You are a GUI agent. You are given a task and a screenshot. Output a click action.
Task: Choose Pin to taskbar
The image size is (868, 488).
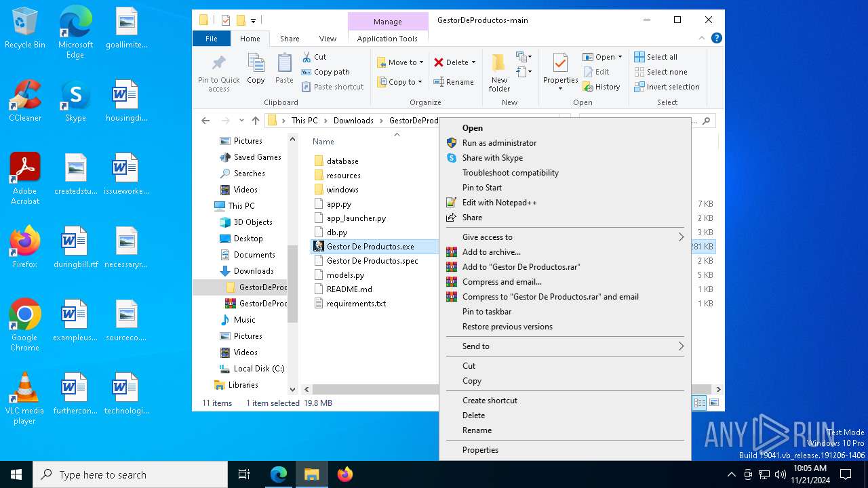(x=565, y=312)
